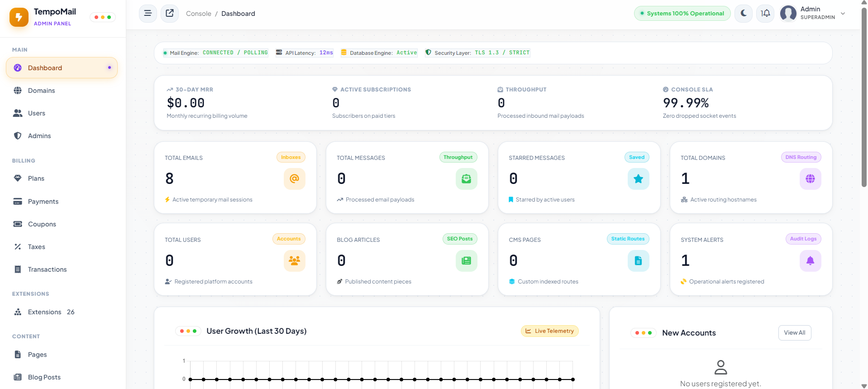Click the DNS Routing tag

coord(801,157)
